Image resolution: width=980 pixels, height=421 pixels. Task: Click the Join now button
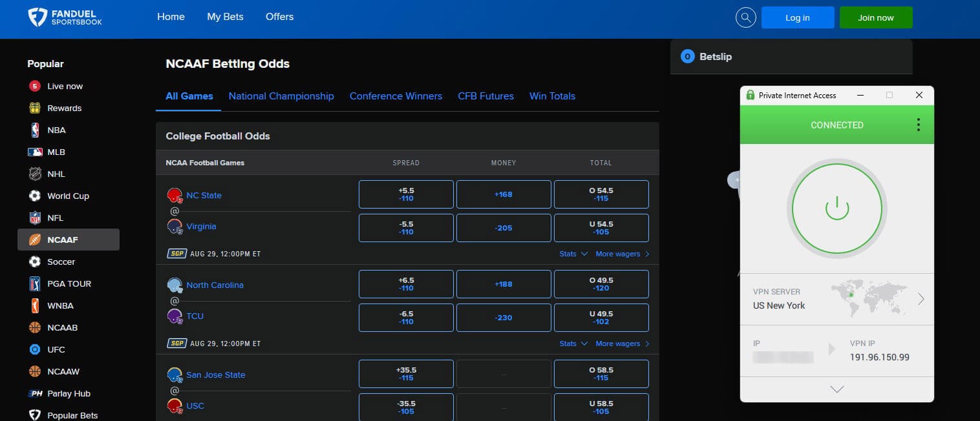876,17
